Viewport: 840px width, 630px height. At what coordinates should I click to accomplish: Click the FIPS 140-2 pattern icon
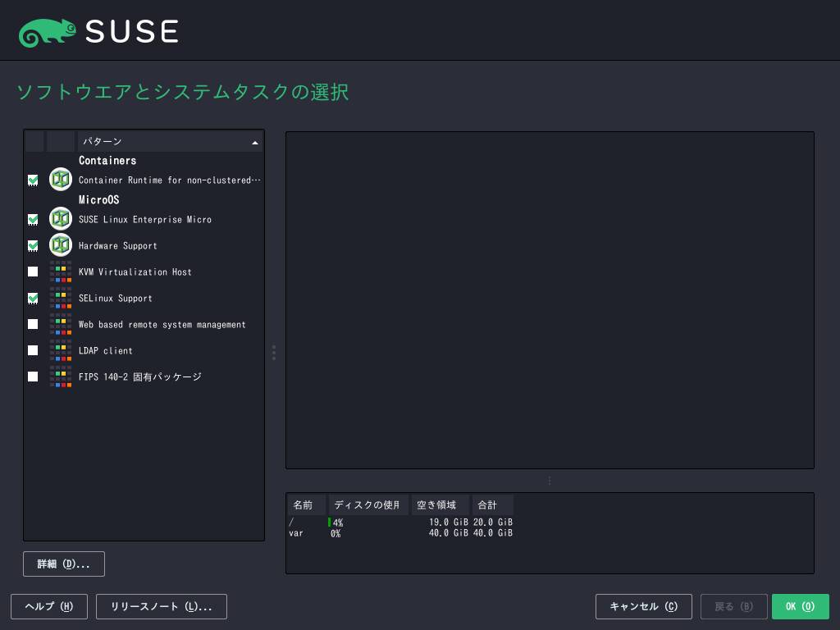tap(60, 377)
